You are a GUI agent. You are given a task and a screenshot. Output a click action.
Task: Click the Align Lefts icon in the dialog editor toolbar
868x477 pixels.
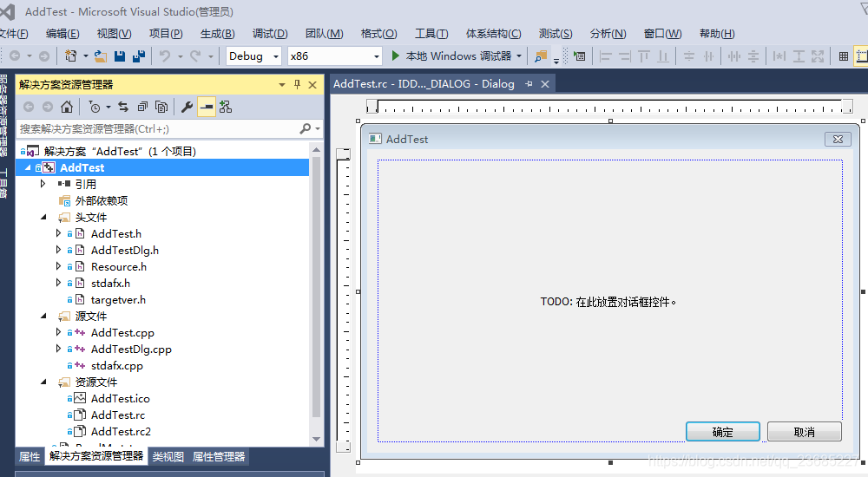tap(606, 56)
